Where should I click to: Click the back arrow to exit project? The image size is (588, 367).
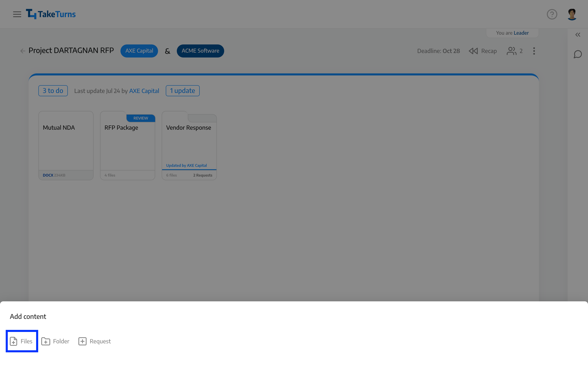pos(23,51)
